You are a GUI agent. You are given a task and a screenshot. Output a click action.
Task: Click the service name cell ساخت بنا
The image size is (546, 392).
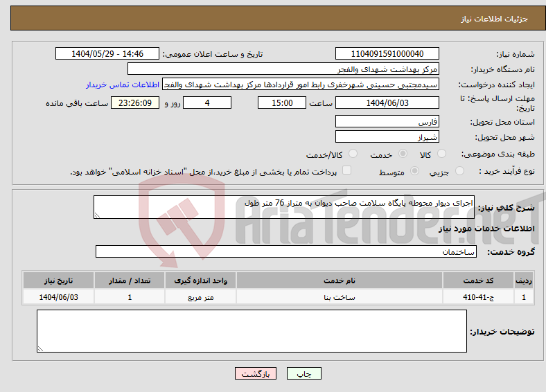[x=340, y=297]
